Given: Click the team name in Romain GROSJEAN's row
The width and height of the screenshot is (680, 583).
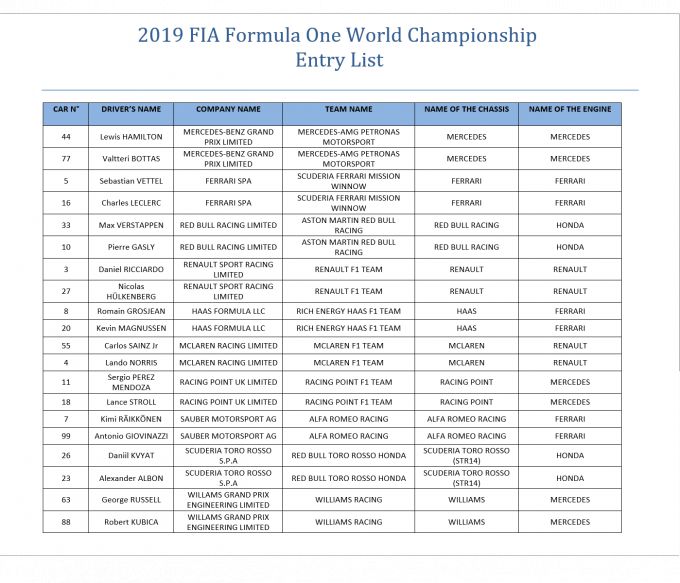Looking at the screenshot, I should pyautogui.click(x=348, y=311).
